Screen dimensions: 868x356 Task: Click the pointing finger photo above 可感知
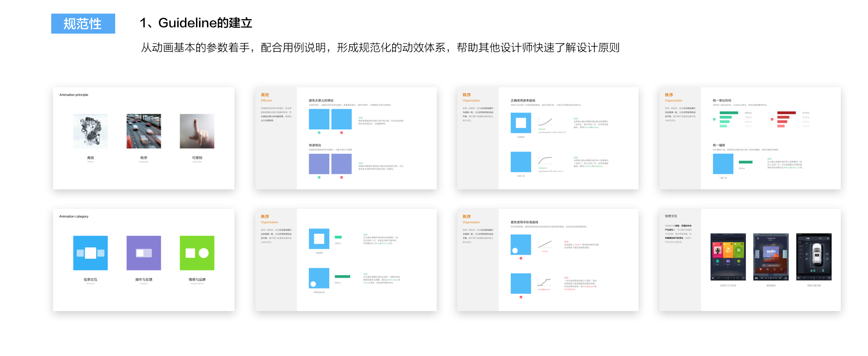pyautogui.click(x=197, y=131)
